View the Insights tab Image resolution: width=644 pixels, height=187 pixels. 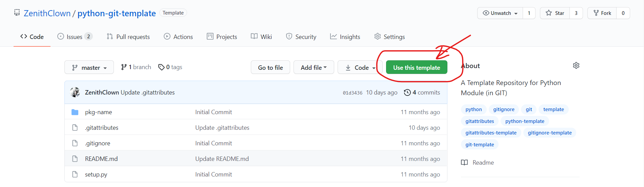point(345,37)
